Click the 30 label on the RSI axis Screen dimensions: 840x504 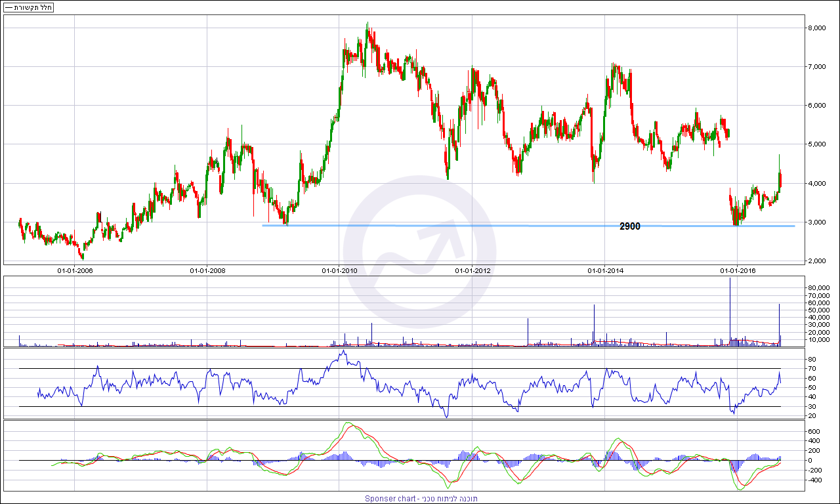click(812, 406)
